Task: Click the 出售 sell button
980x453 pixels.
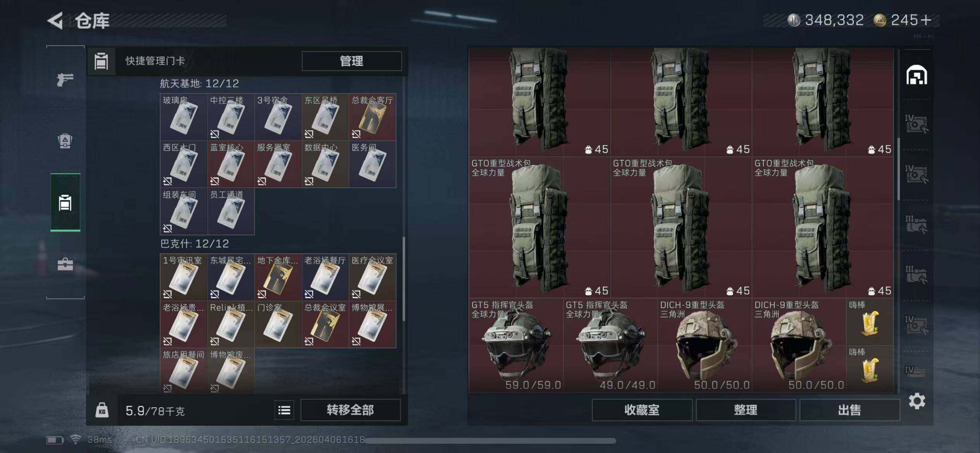Action: (850, 410)
